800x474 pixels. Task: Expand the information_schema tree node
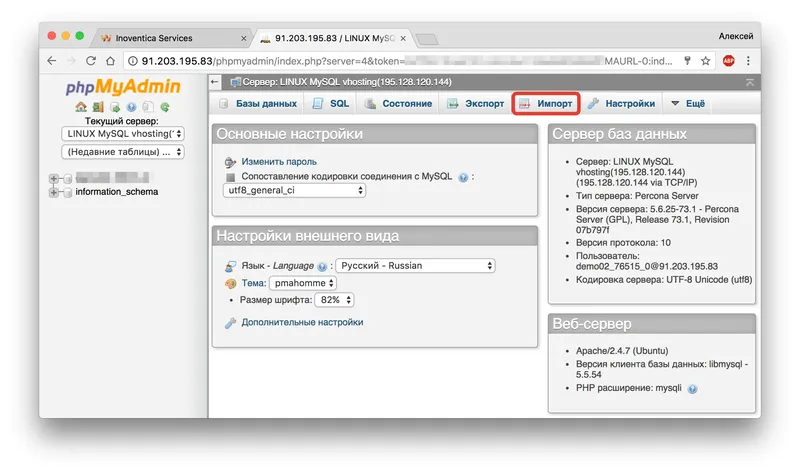pos(54,192)
